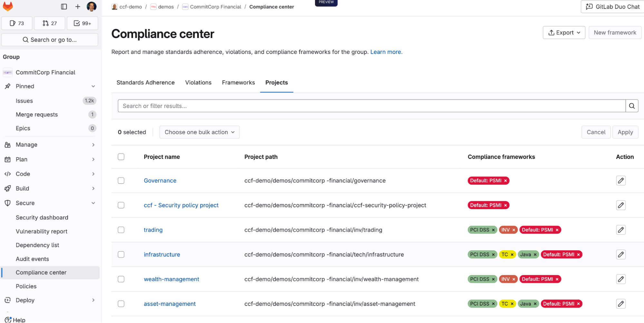The image size is (644, 323).
Task: Click the search magnifier button in filter bar
Action: [x=631, y=106]
